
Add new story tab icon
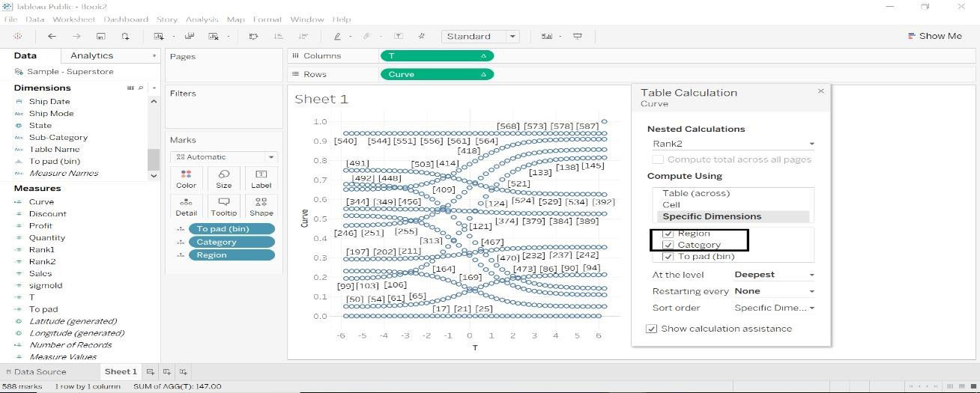(x=184, y=371)
